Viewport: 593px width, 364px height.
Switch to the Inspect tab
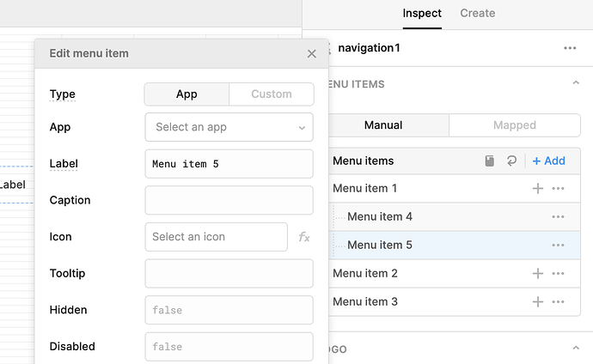tap(422, 13)
